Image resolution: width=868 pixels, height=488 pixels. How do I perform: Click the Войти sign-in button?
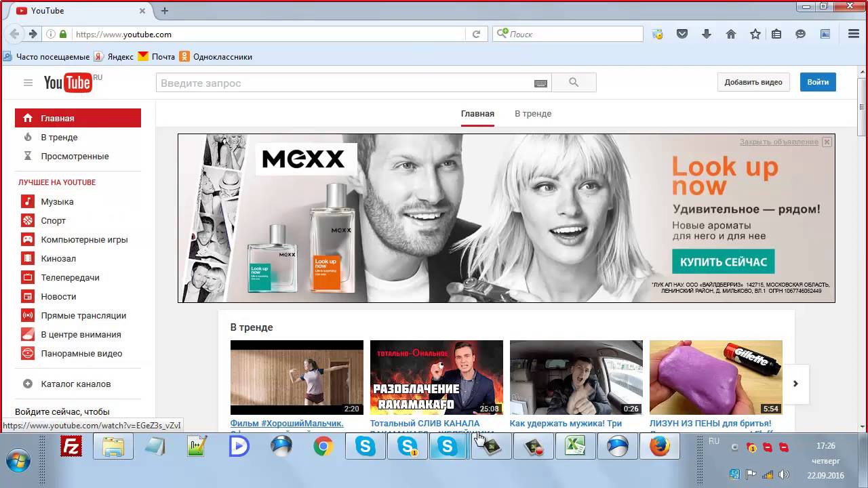pyautogui.click(x=818, y=82)
